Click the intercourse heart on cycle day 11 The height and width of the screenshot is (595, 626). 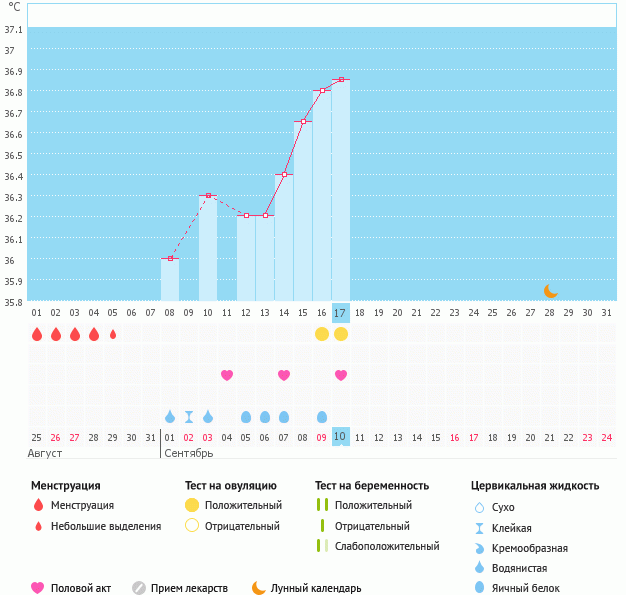227,375
